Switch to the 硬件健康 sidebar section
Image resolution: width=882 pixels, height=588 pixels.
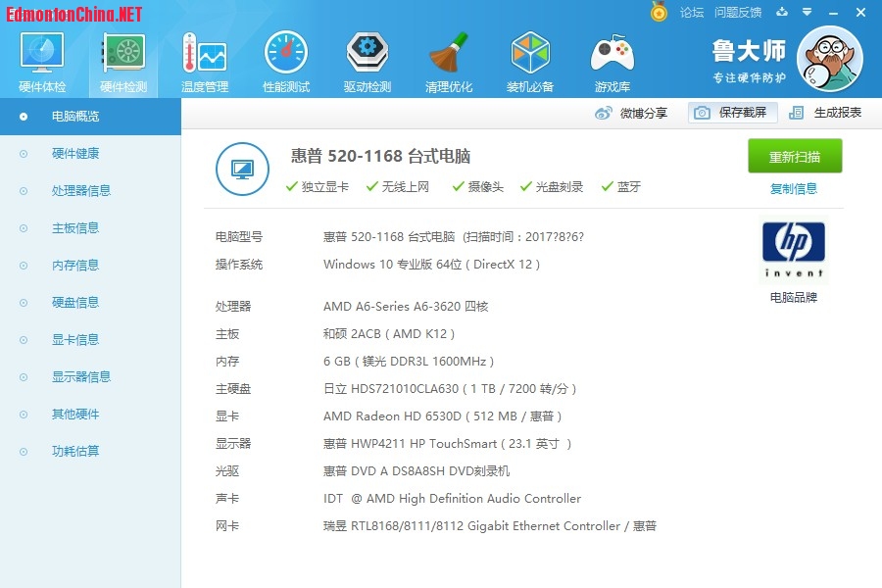pos(75,154)
